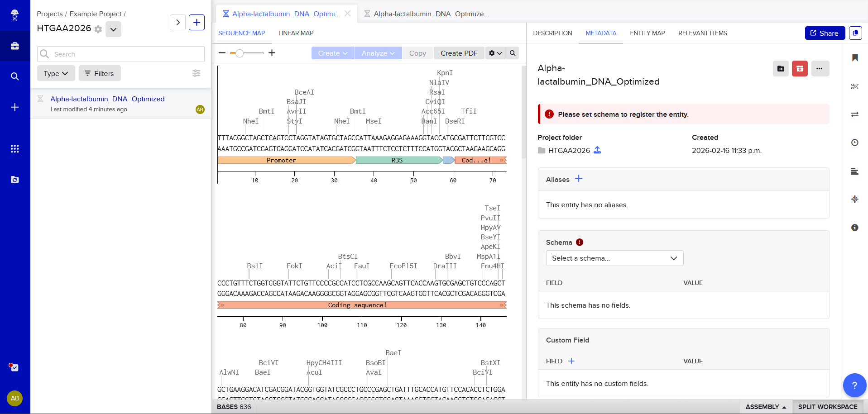Open the Analyze dropdown
868x414 pixels.
[378, 53]
